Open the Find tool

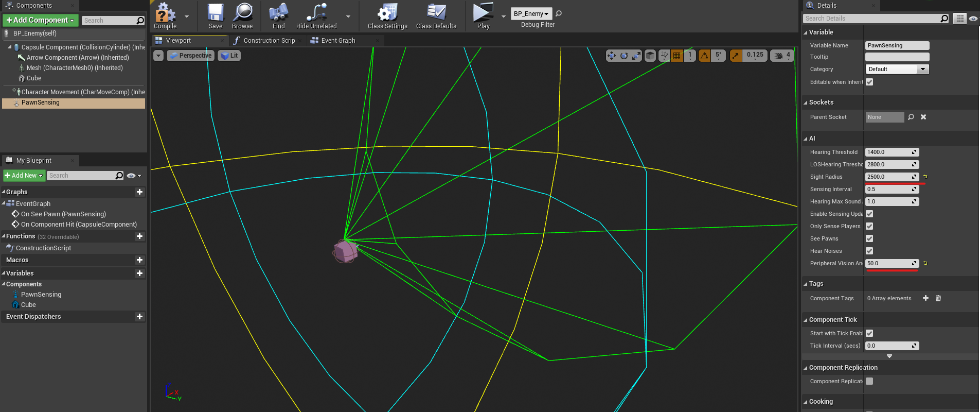[x=278, y=16]
